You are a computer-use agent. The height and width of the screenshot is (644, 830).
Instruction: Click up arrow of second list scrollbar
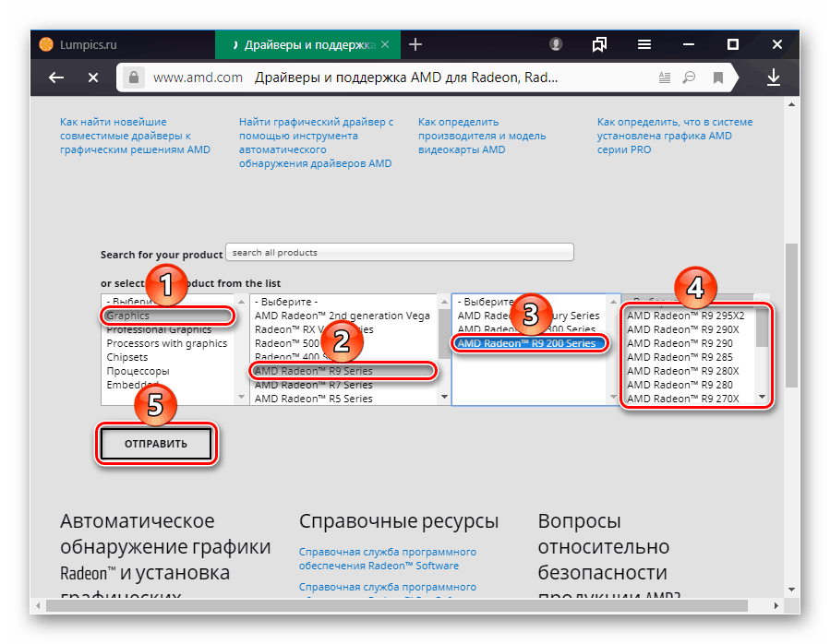pos(444,302)
